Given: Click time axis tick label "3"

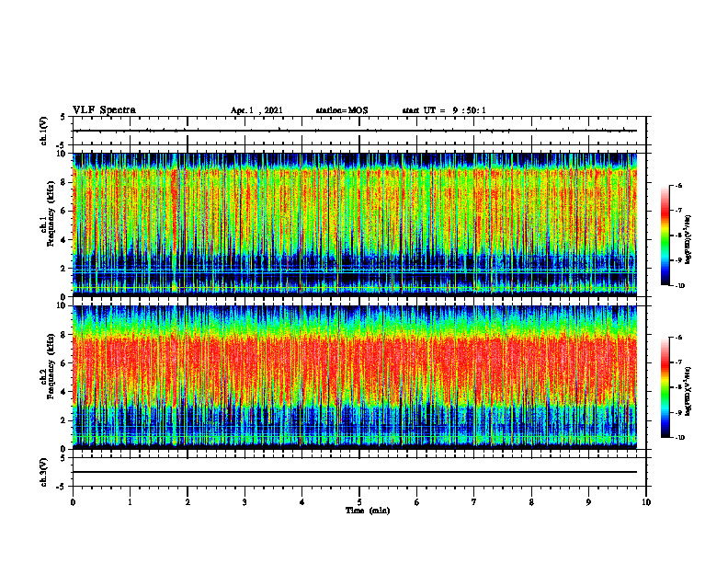Looking at the screenshot, I should [245, 502].
